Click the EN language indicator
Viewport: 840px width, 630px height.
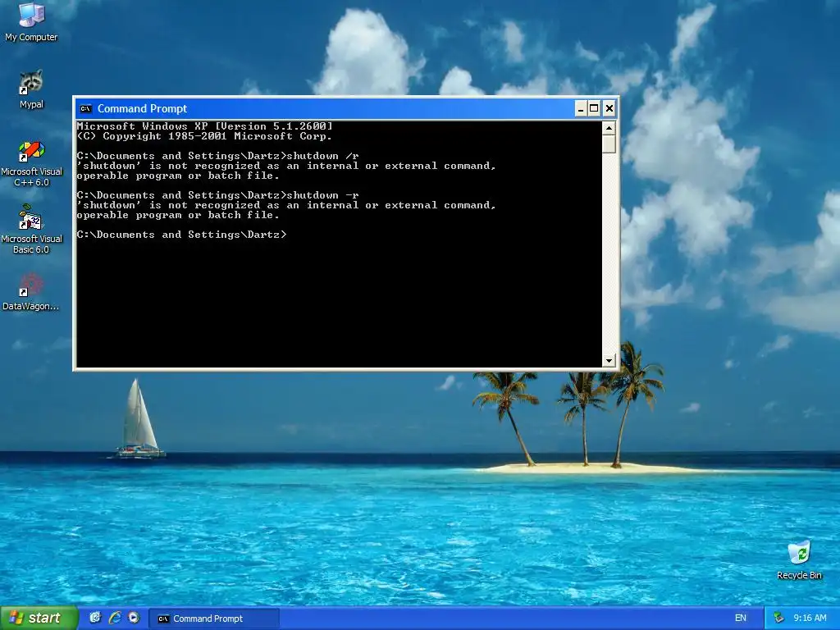(741, 619)
